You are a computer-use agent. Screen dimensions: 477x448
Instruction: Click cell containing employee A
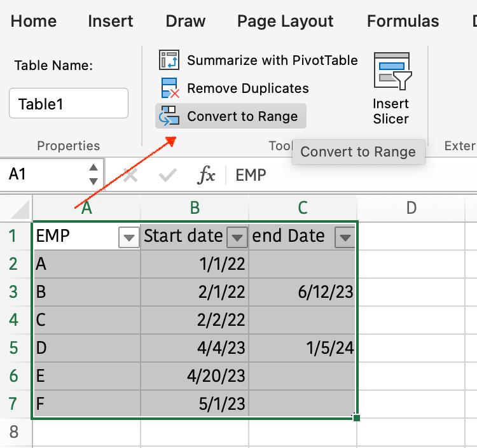[86, 264]
